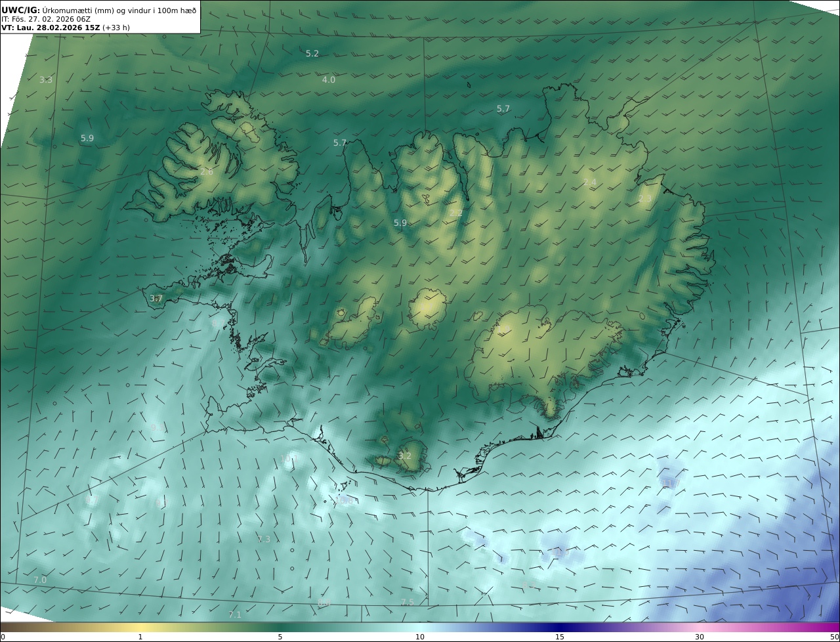Click the 2.3 value label
The height and width of the screenshot is (642, 840).
click(x=645, y=199)
